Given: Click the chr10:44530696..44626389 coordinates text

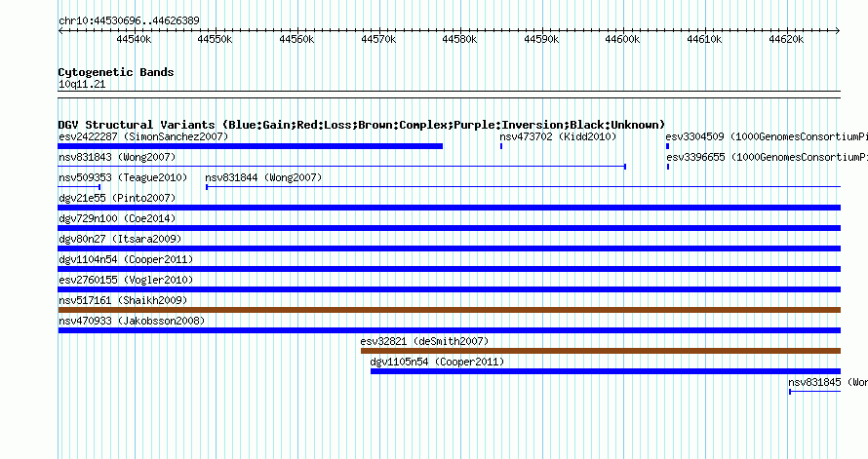Looking at the screenshot, I should tap(129, 20).
